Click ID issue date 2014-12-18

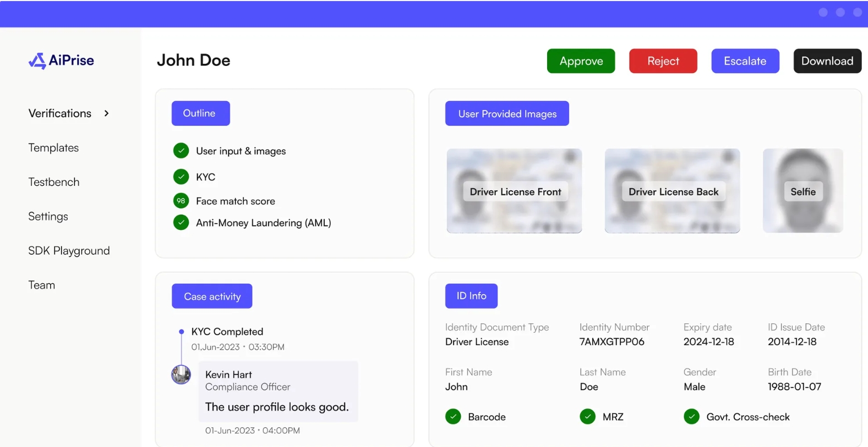[x=792, y=341]
